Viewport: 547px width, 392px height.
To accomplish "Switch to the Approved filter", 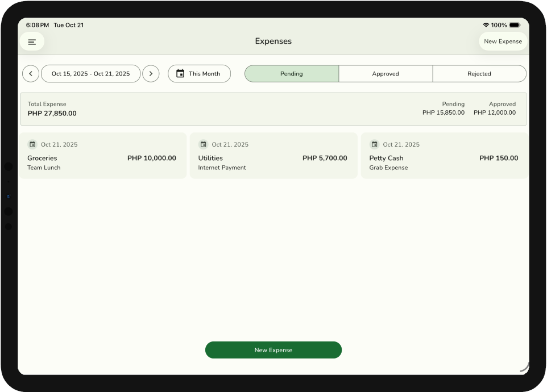I will (x=386, y=74).
